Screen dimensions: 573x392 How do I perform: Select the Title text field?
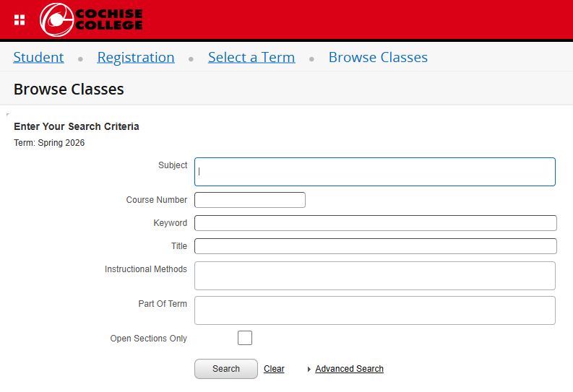click(375, 246)
